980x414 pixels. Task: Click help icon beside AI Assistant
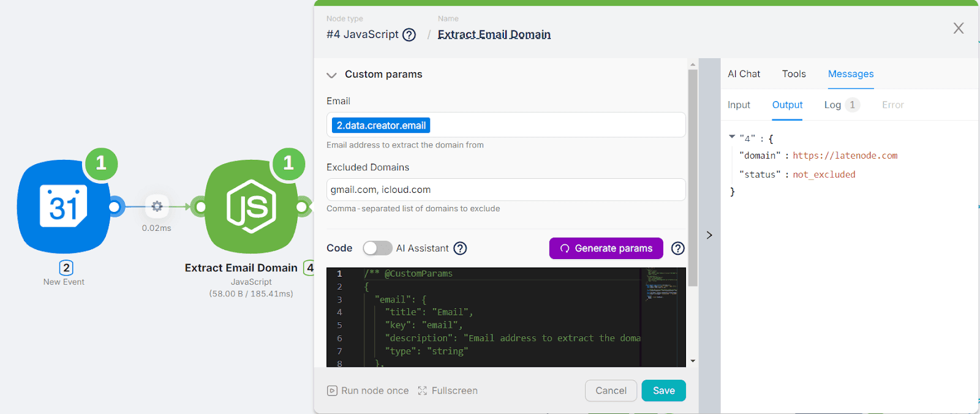460,248
